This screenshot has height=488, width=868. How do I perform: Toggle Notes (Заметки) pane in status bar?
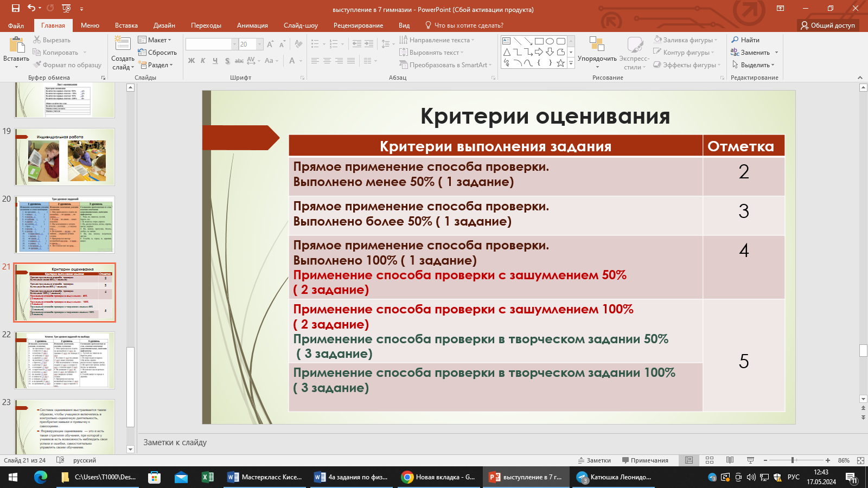click(595, 460)
